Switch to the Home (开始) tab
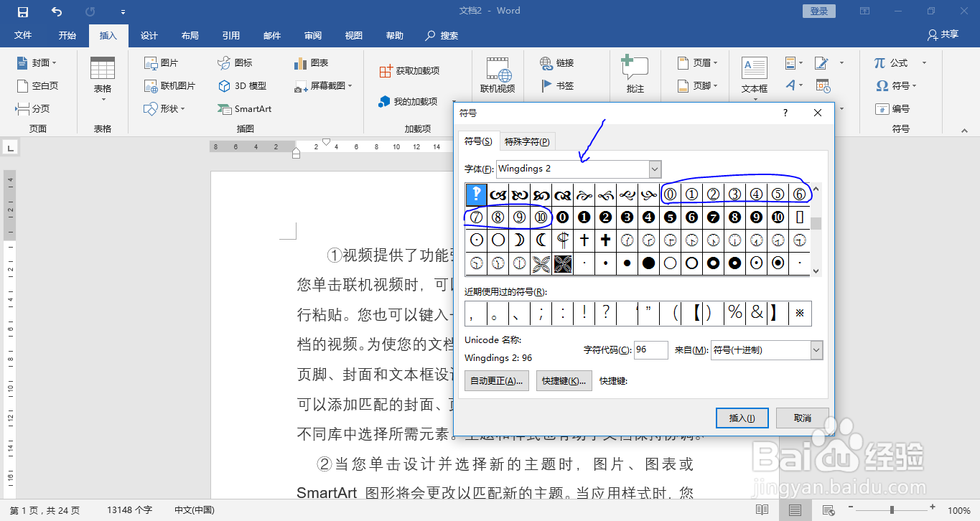Viewport: 980px width, 521px height. [67, 35]
